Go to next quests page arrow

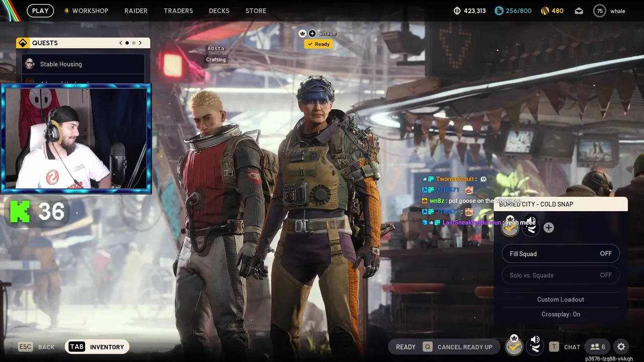tap(140, 43)
